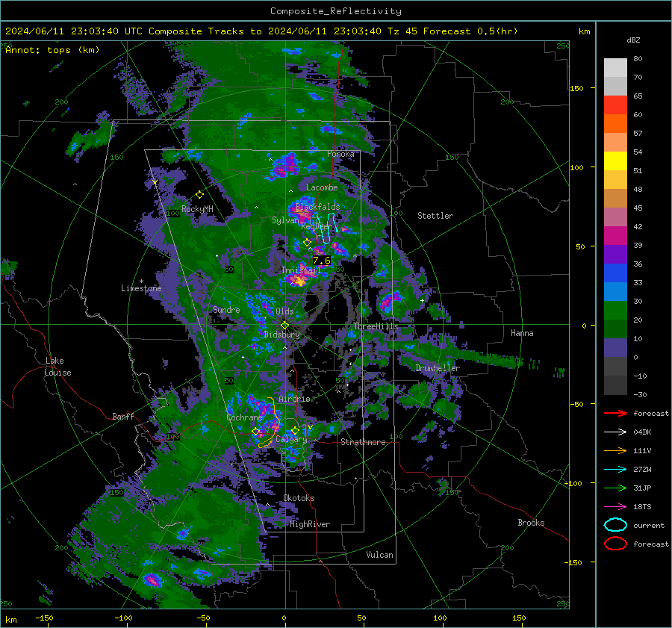
Task: Click the Strathmore city label
Action: coord(363,442)
